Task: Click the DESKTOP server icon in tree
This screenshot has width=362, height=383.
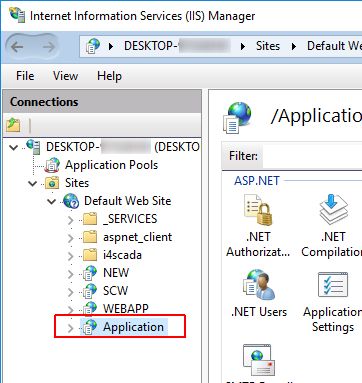Action: [x=33, y=147]
